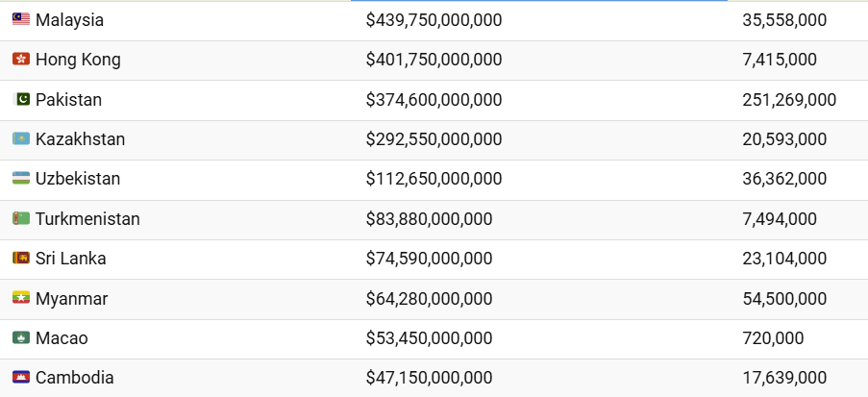Click the Macao flag icon

point(21,337)
